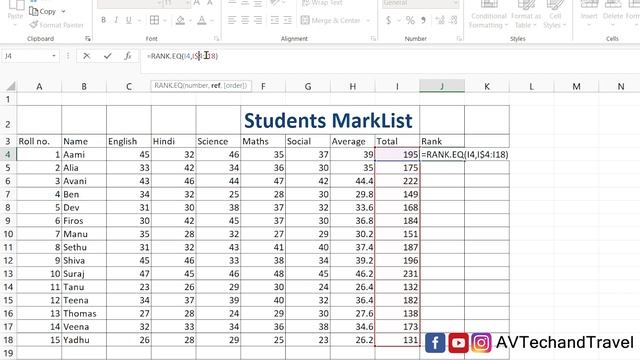Image resolution: width=640 pixels, height=360 pixels.
Task: Select column N header
Action: (621, 87)
